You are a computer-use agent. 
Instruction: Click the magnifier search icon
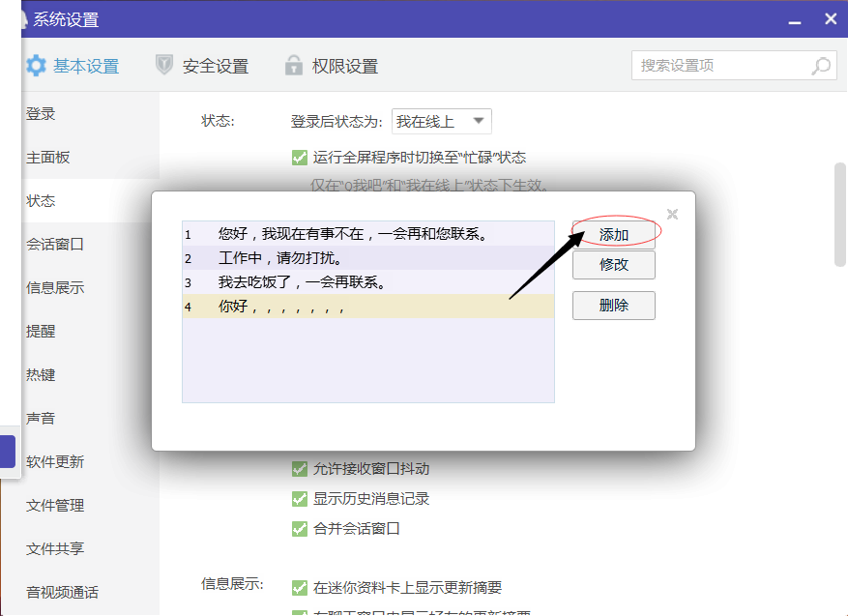[820, 66]
